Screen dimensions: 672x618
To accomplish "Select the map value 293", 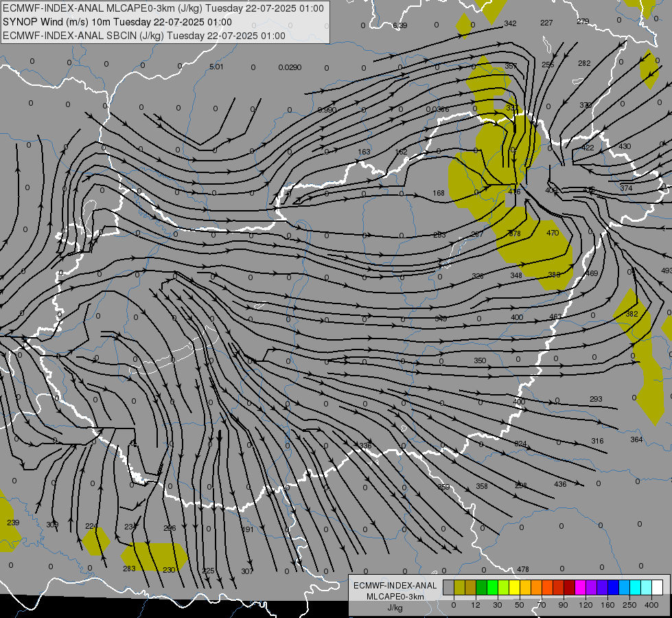I will 596,399.
